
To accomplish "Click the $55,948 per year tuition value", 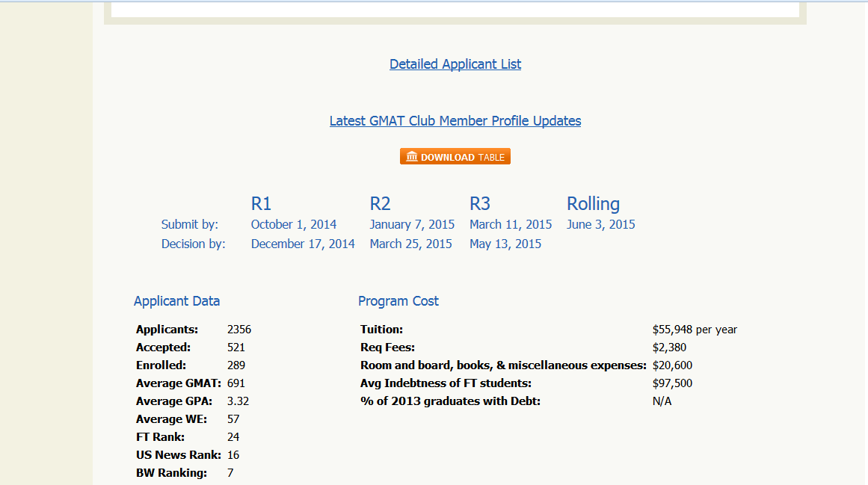I will (x=695, y=330).
